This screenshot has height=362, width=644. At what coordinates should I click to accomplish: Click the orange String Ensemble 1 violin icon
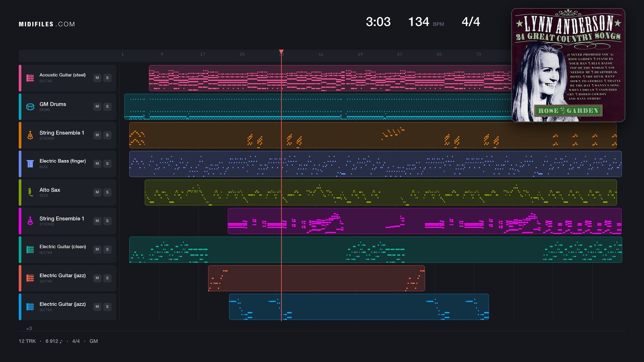(30, 135)
